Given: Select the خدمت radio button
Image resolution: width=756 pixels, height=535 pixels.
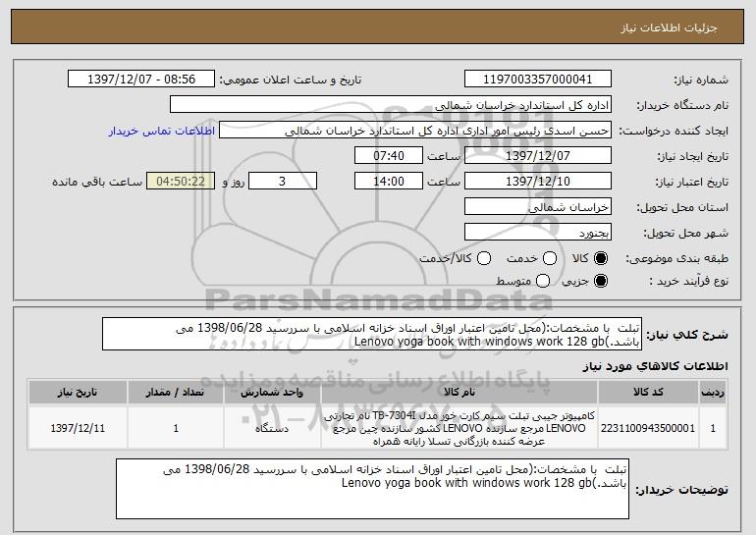Looking at the screenshot, I should pos(550,258).
